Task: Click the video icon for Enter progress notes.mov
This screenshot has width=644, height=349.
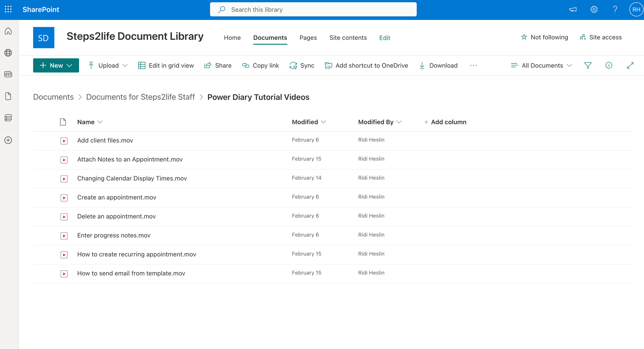Action: [64, 236]
